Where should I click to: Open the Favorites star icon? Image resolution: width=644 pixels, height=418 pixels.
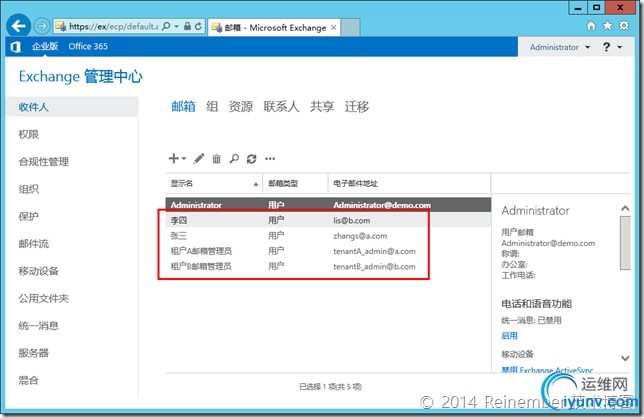coord(607,26)
